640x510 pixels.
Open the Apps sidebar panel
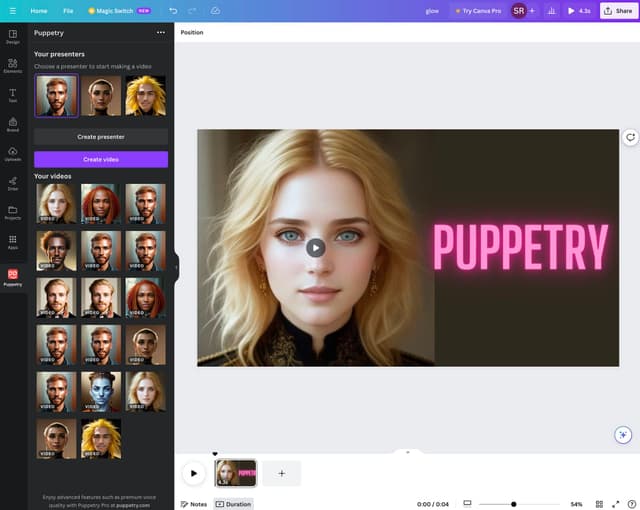13,242
